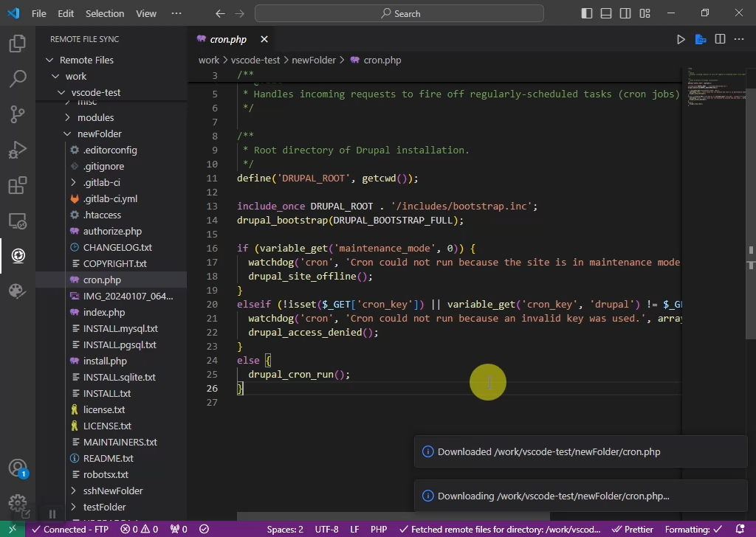Viewport: 756px width, 537px height.
Task: Expand the .gitlab-ci folder
Action: (73, 182)
